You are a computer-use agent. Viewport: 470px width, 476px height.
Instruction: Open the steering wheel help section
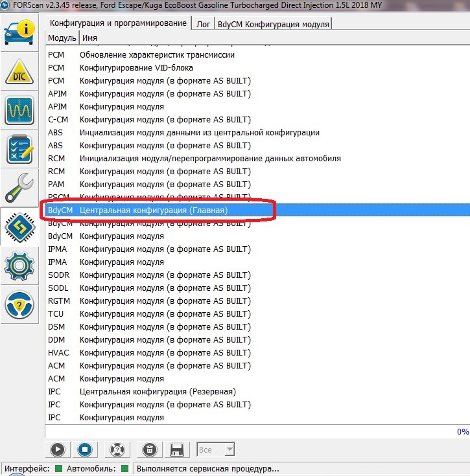tap(19, 305)
